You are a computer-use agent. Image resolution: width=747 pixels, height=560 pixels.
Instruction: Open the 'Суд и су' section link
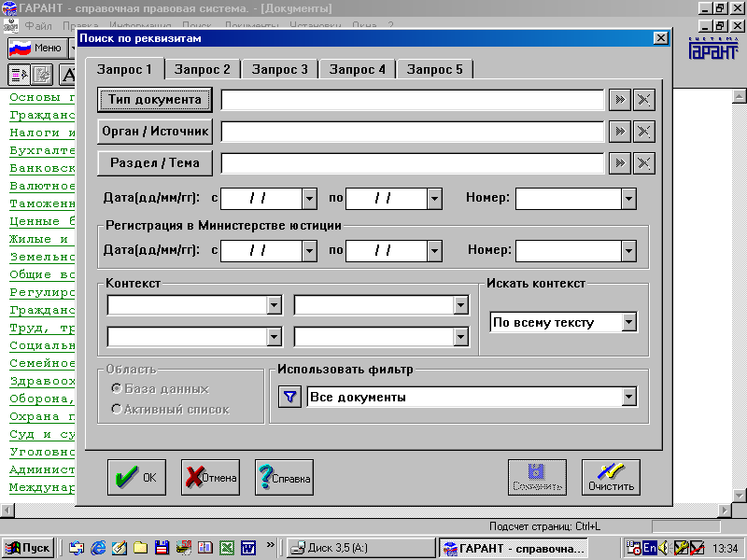pyautogui.click(x=42, y=434)
